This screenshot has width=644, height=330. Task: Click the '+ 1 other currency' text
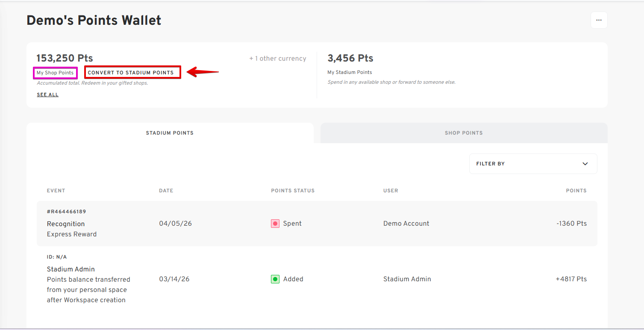[278, 59]
